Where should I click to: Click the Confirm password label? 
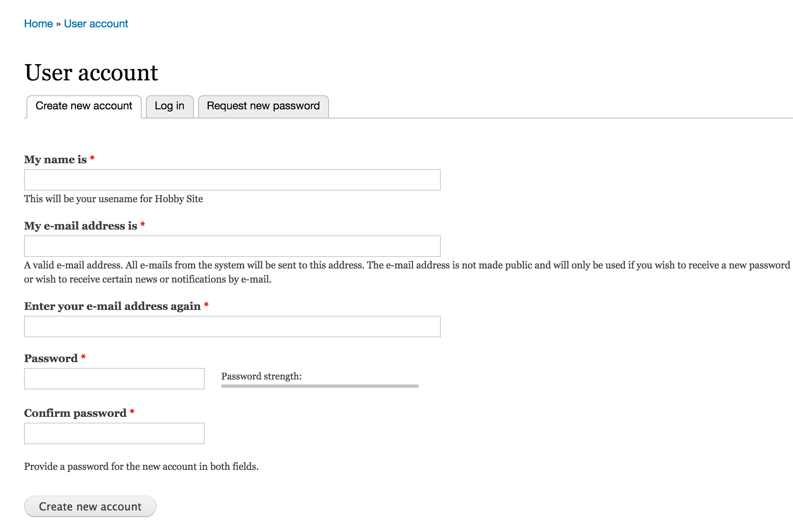pos(75,413)
